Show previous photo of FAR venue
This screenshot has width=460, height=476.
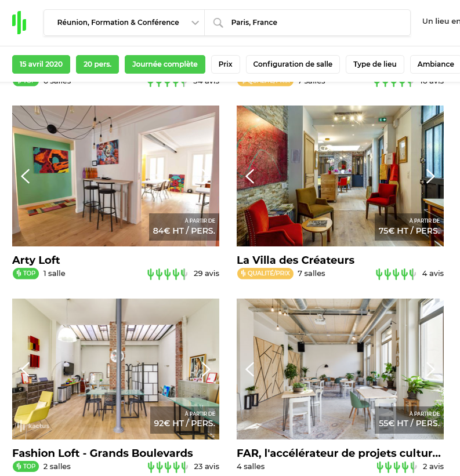pos(250,369)
